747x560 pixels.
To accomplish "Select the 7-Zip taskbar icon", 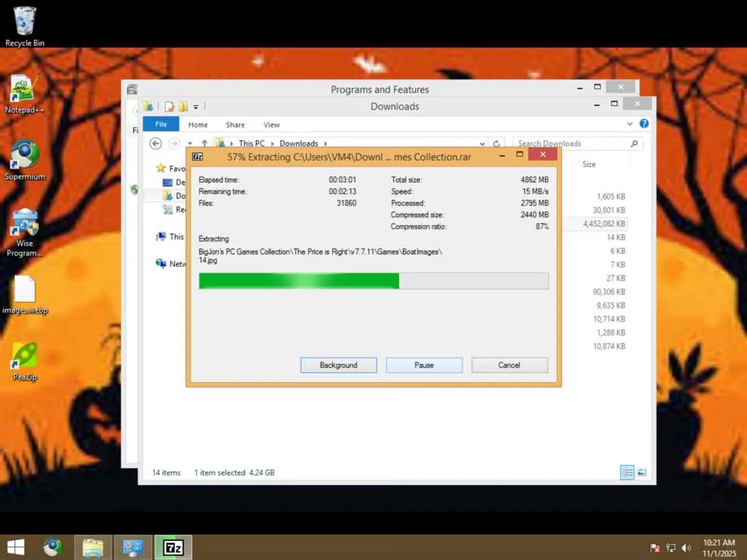I will (x=173, y=547).
